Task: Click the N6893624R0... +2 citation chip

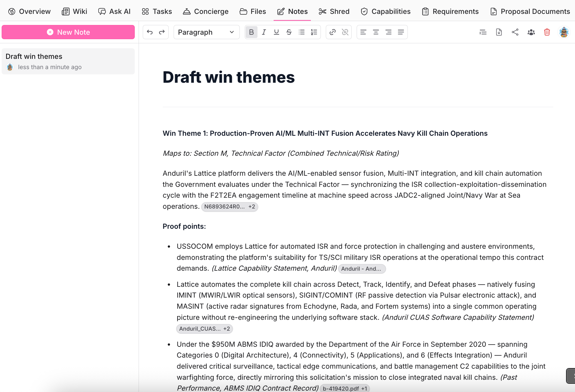Action: 229,207
